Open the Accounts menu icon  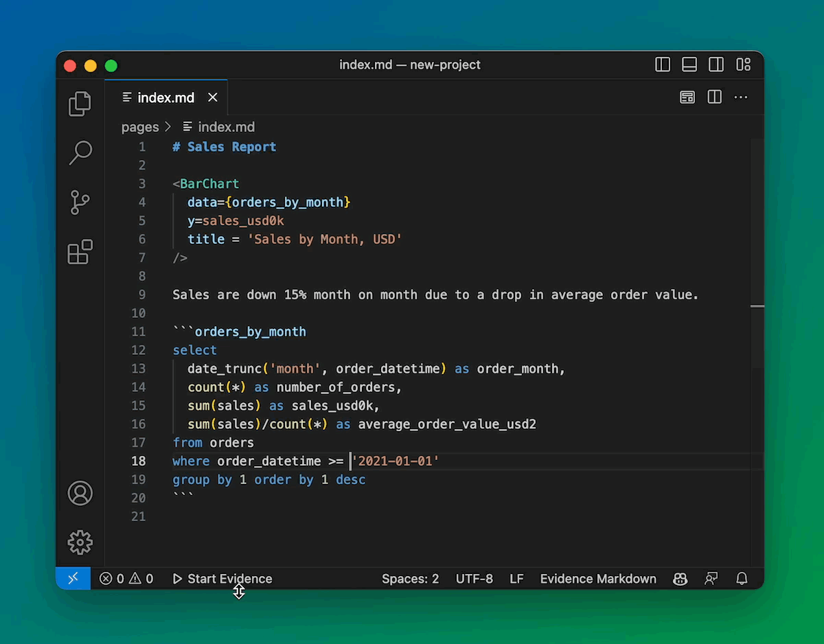coord(80,493)
